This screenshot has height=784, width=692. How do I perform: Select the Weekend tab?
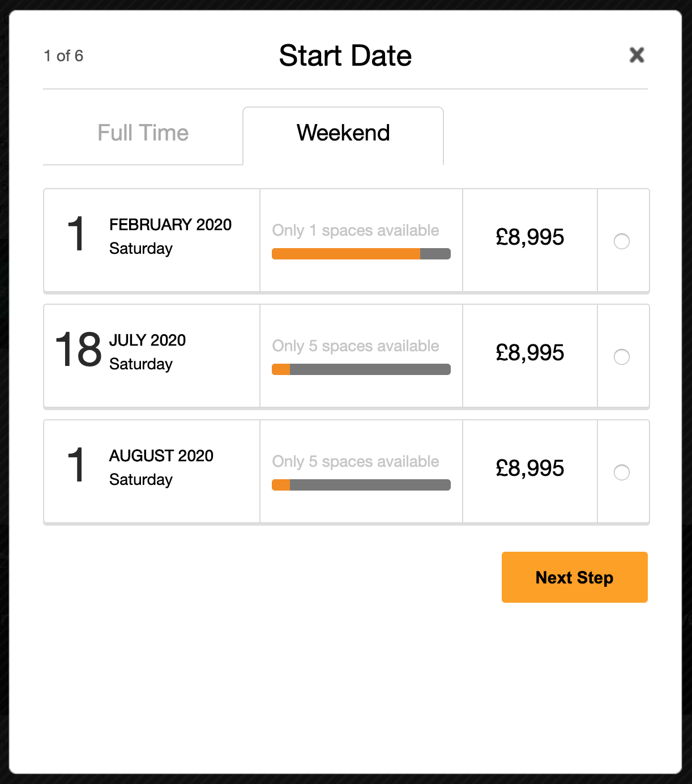tap(343, 133)
